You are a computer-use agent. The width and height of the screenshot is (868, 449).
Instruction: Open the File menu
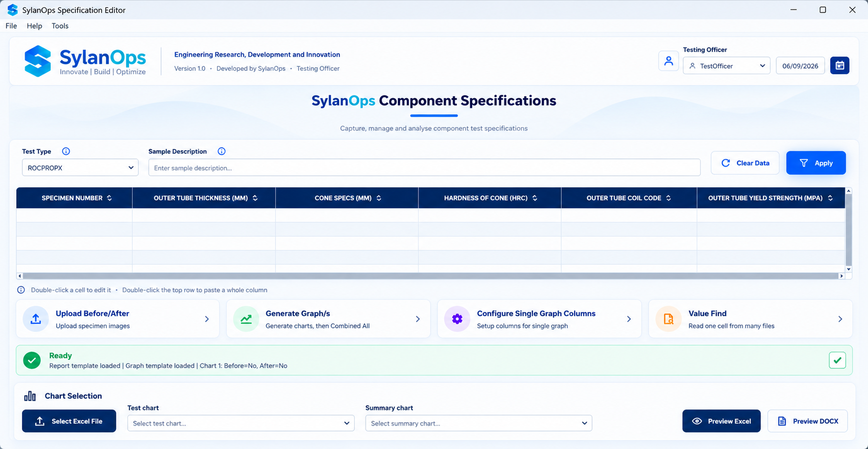click(x=11, y=26)
